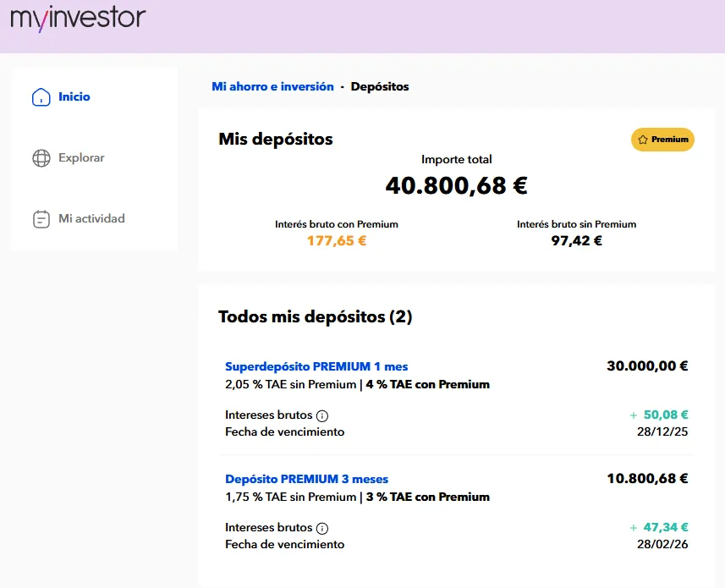Click the house icon next to Inicio

click(x=41, y=96)
